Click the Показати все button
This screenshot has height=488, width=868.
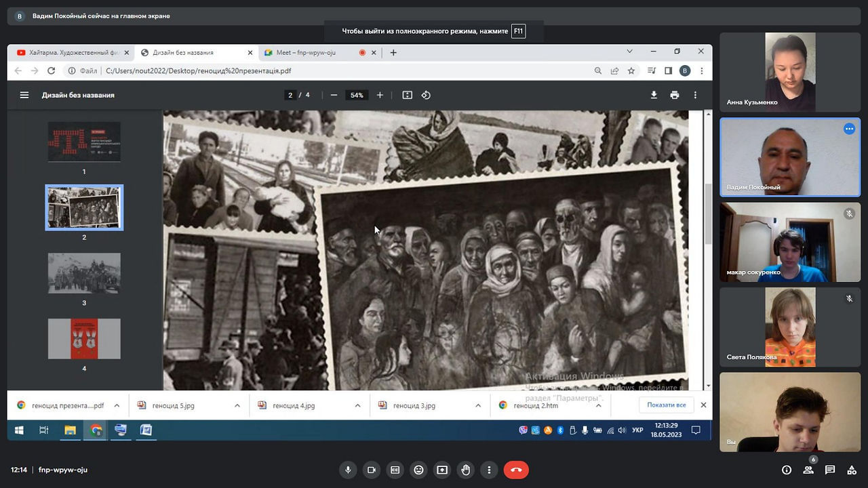[x=667, y=405]
